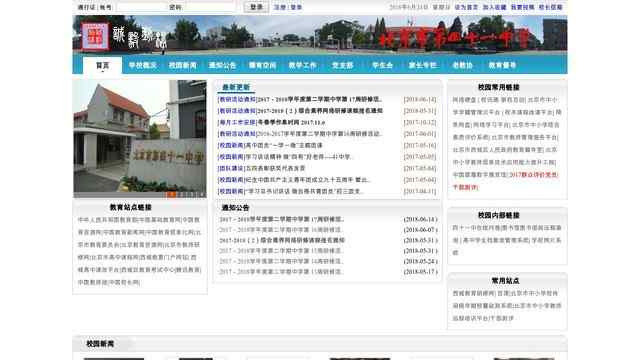
Task: Open the 注册 register link
Action: pyautogui.click(x=280, y=7)
